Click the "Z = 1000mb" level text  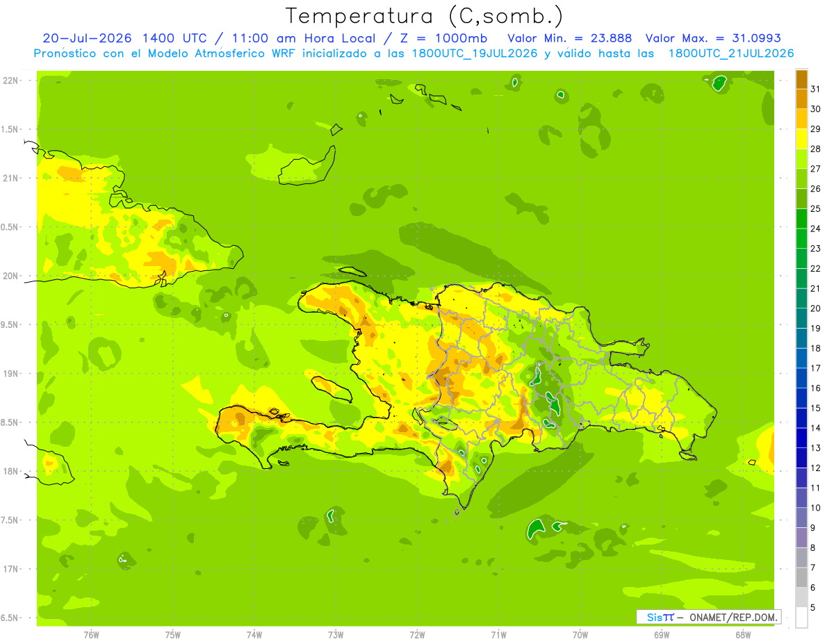(x=445, y=38)
